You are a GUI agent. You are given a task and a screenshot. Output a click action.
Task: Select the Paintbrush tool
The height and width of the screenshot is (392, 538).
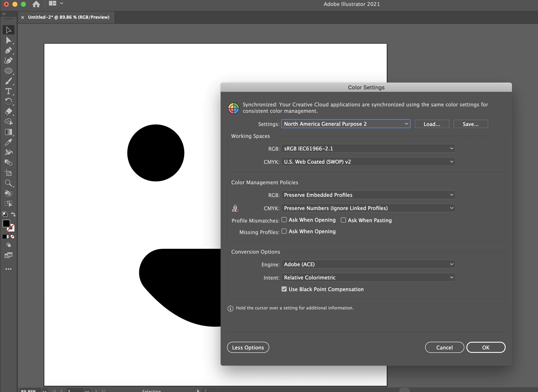click(8, 81)
